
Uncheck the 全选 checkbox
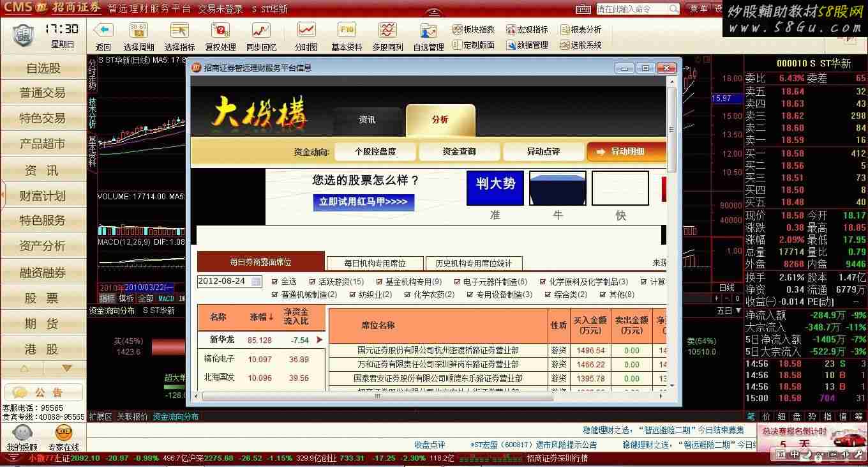click(x=274, y=282)
